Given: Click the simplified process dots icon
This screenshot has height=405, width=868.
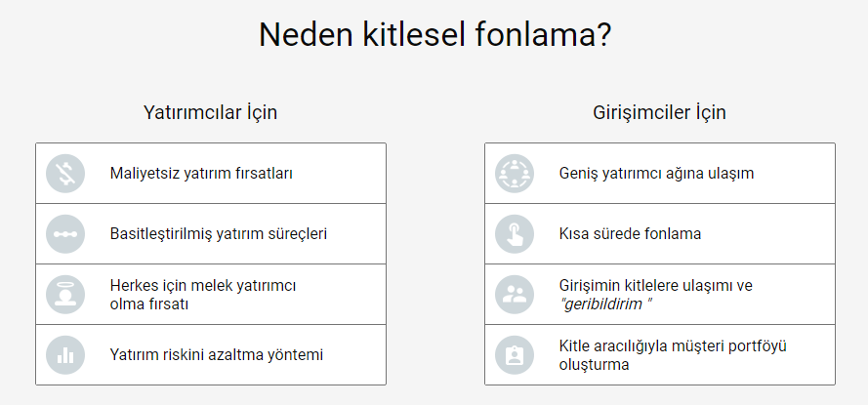Looking at the screenshot, I should [65, 234].
